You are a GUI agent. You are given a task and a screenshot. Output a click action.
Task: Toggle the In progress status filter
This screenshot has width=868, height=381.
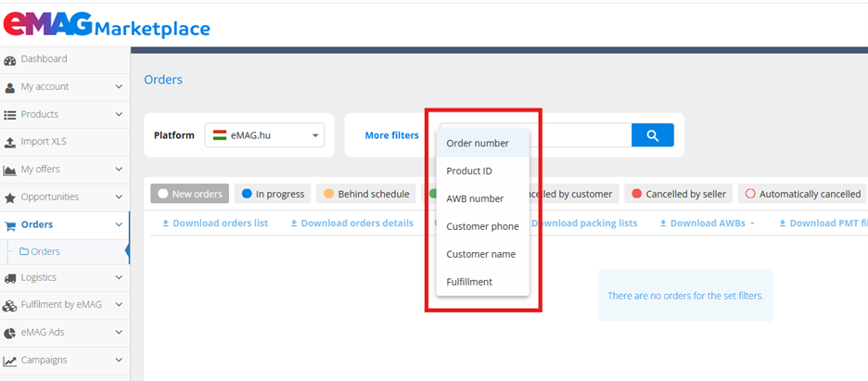[x=273, y=194]
